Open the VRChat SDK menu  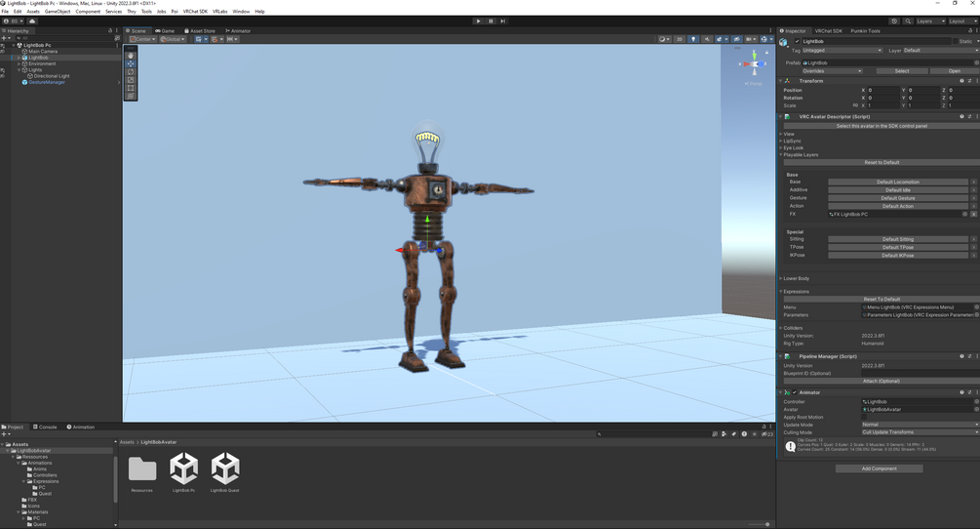[x=195, y=12]
